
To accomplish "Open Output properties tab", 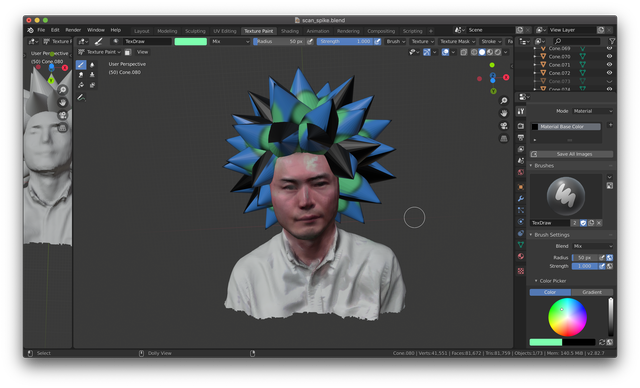I will coord(520,137).
